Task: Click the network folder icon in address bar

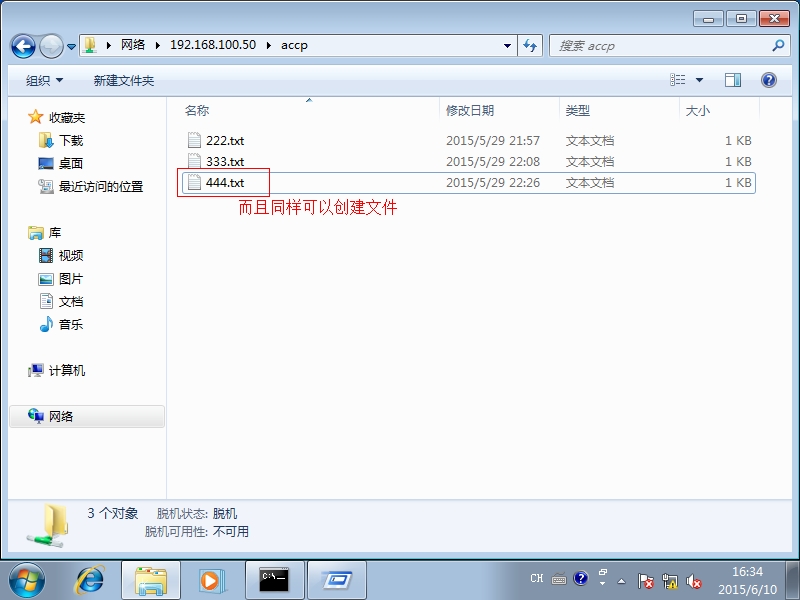Action: pyautogui.click(x=90, y=45)
